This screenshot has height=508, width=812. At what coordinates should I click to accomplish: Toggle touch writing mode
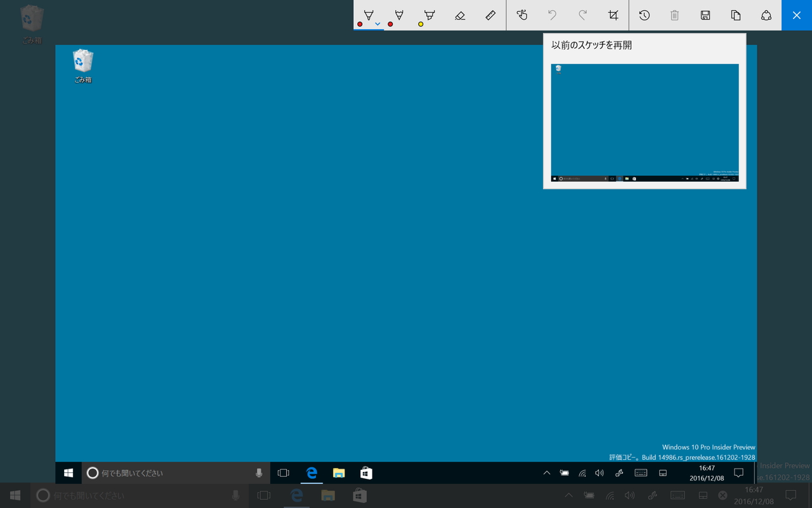(x=521, y=15)
